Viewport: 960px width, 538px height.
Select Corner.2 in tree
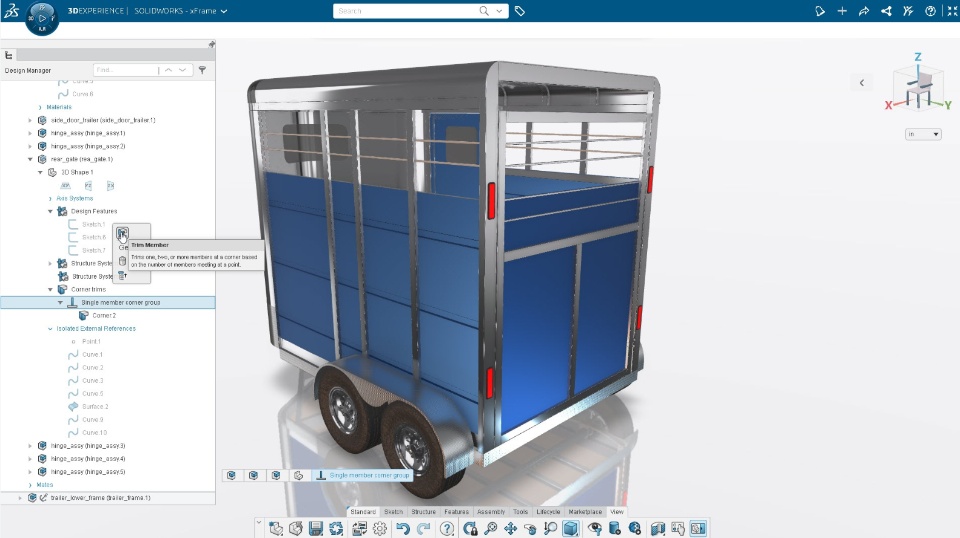(104, 316)
